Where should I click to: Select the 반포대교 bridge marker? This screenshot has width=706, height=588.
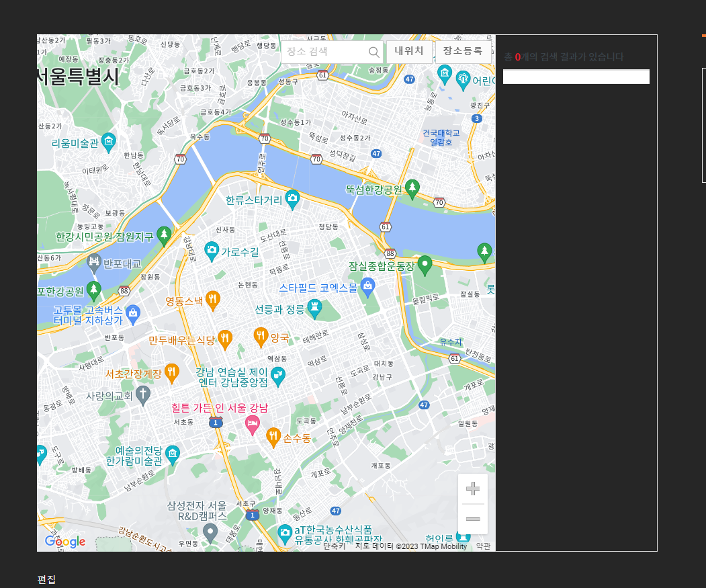tap(93, 263)
